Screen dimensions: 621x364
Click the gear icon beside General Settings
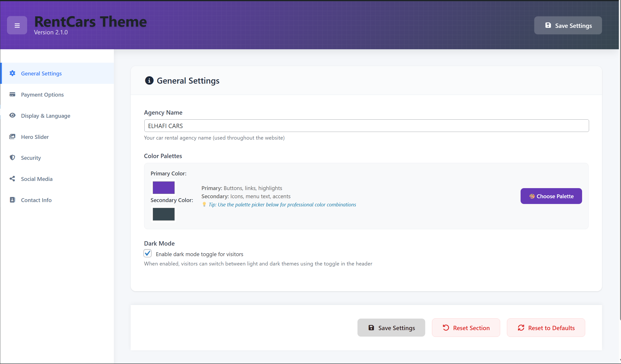(x=12, y=73)
